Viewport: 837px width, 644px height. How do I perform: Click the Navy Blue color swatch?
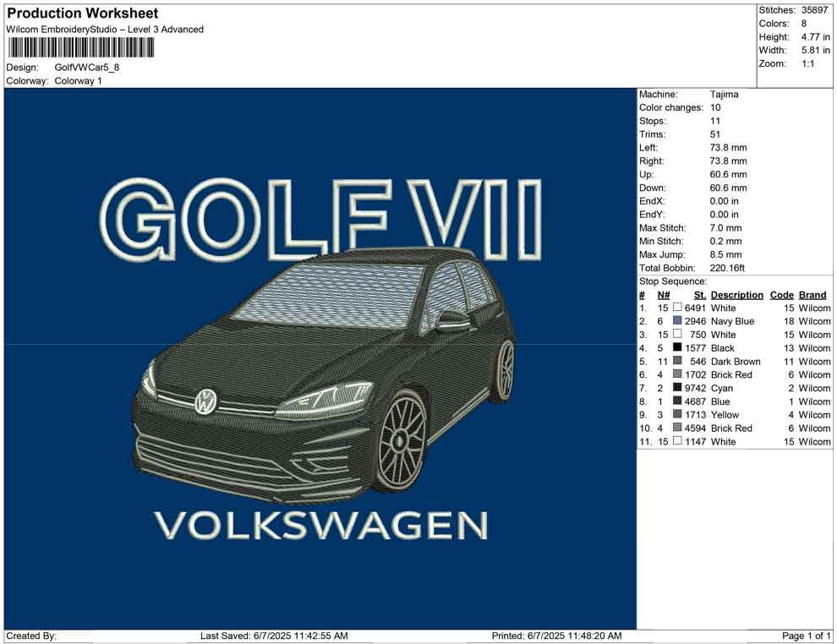[677, 320]
